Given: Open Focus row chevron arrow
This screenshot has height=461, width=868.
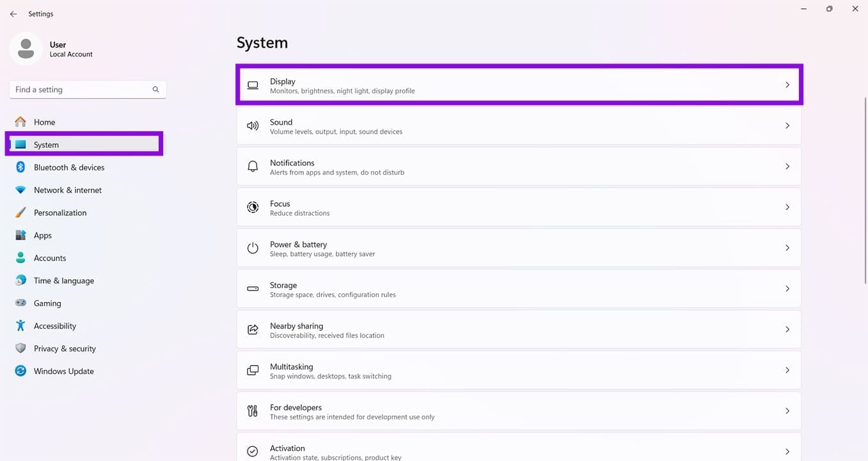Looking at the screenshot, I should 787,207.
